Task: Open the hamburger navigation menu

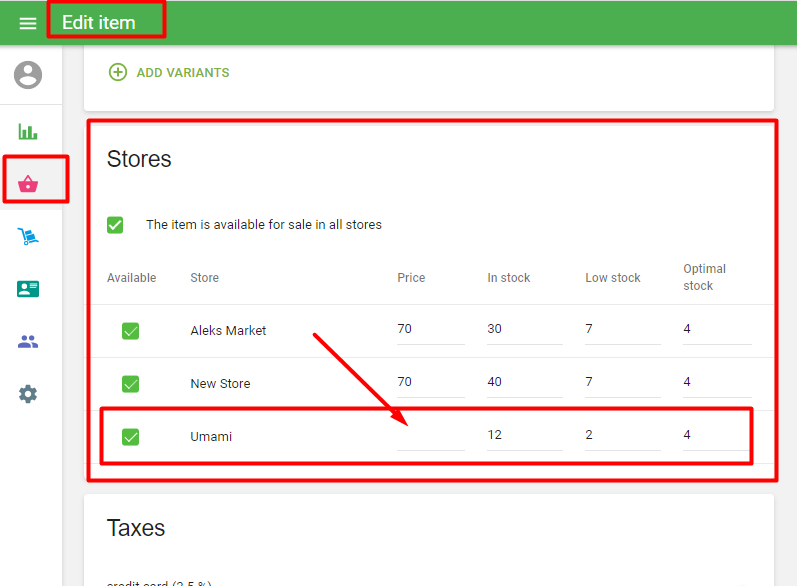Action: tap(28, 23)
